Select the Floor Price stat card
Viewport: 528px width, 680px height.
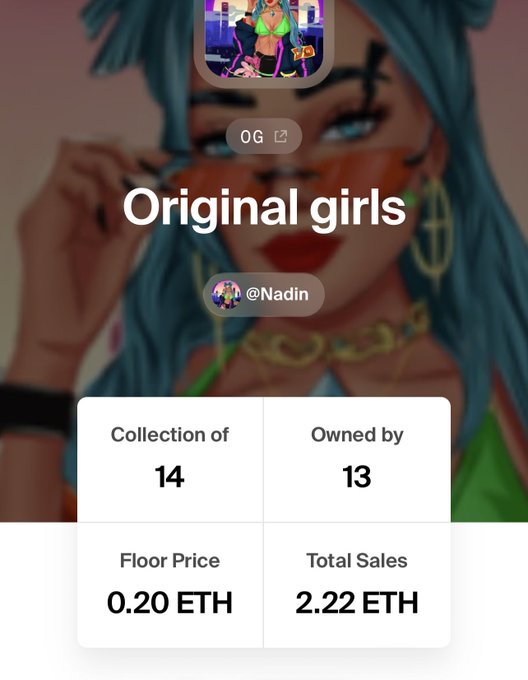[170, 585]
